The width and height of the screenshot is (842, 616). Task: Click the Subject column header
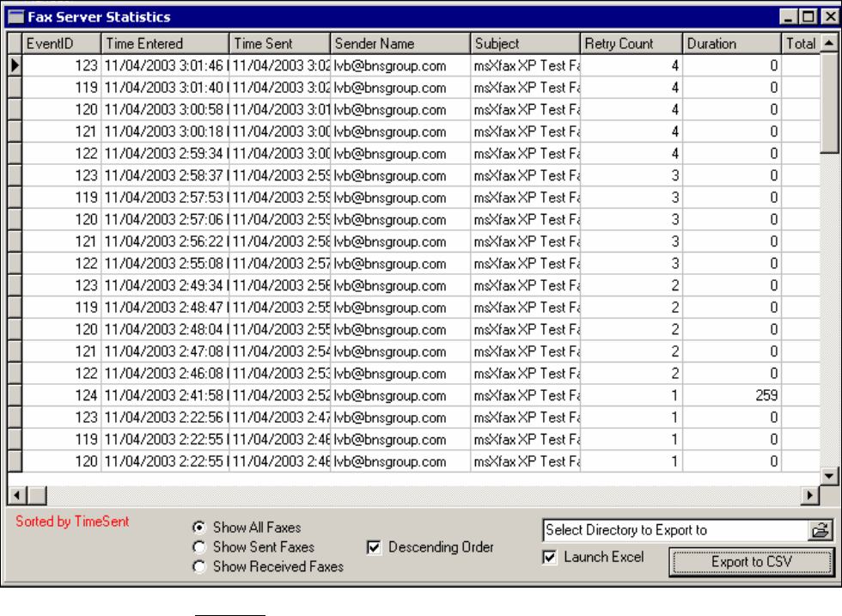click(526, 44)
